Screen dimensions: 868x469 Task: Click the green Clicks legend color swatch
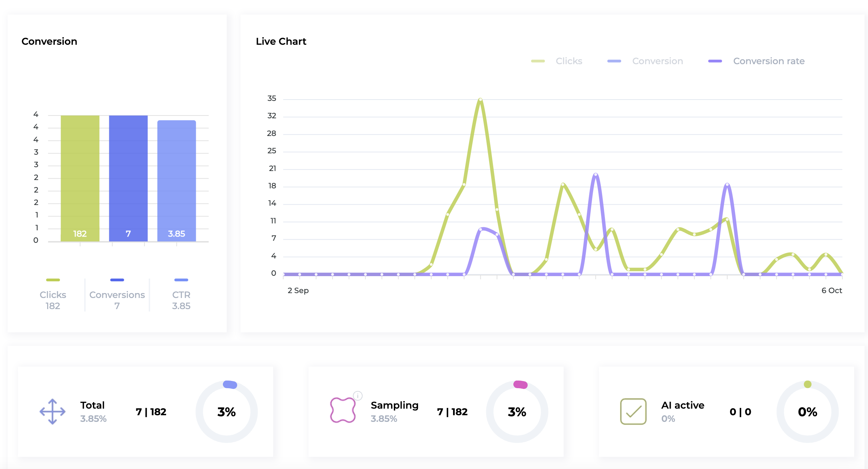click(x=538, y=61)
